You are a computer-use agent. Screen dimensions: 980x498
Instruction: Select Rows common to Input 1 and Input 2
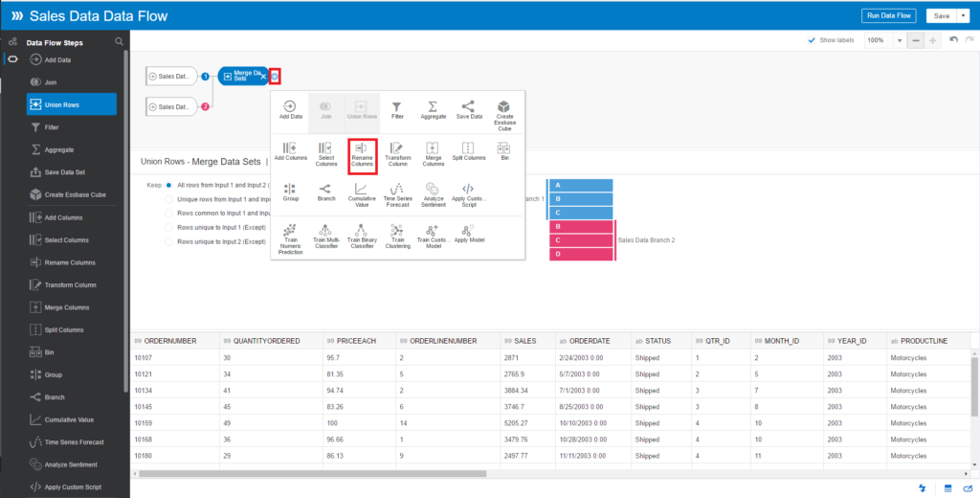168,213
